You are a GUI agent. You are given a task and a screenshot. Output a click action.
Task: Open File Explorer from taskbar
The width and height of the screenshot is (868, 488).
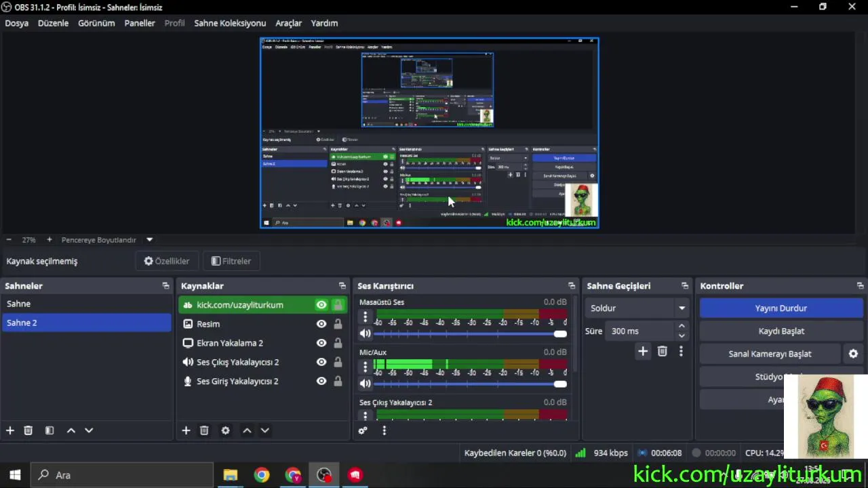230,475
